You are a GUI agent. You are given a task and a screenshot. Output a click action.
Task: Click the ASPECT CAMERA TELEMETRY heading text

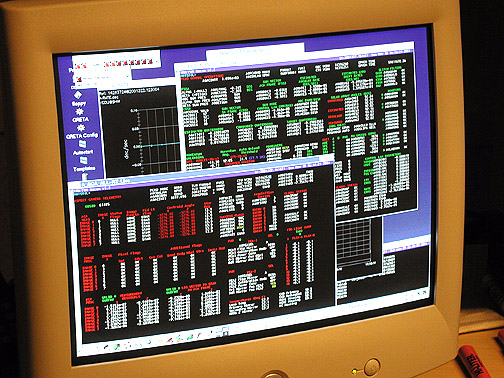[x=98, y=199]
